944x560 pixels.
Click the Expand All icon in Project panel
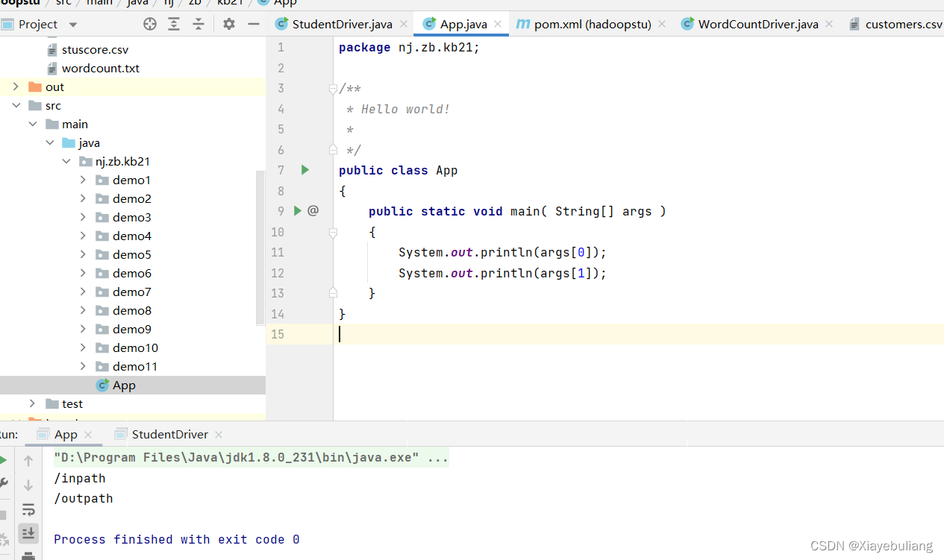pyautogui.click(x=174, y=24)
